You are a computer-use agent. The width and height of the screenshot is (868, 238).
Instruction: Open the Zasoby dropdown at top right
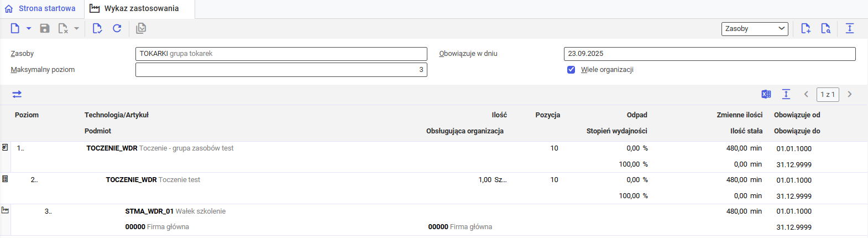tap(755, 29)
